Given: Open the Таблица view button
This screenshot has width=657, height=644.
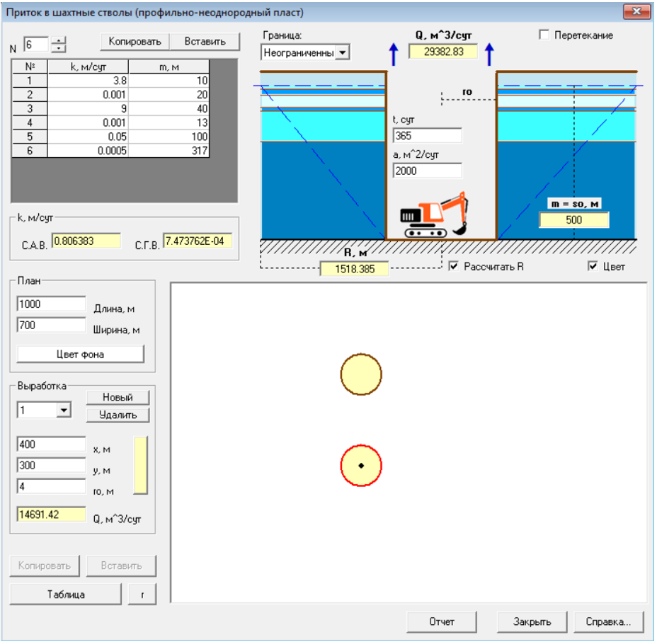Looking at the screenshot, I should 66,594.
